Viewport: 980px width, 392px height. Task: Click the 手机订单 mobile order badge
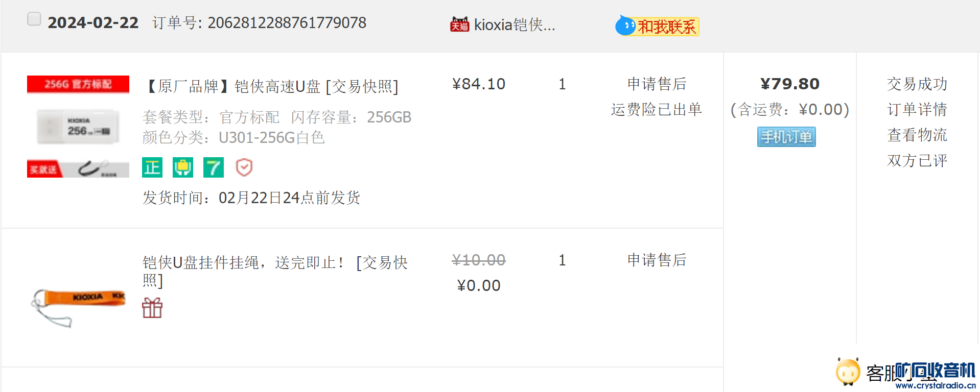(x=786, y=137)
